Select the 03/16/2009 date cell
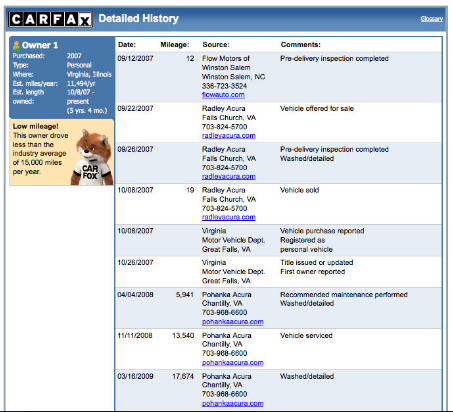The image size is (453, 412). pyautogui.click(x=135, y=376)
